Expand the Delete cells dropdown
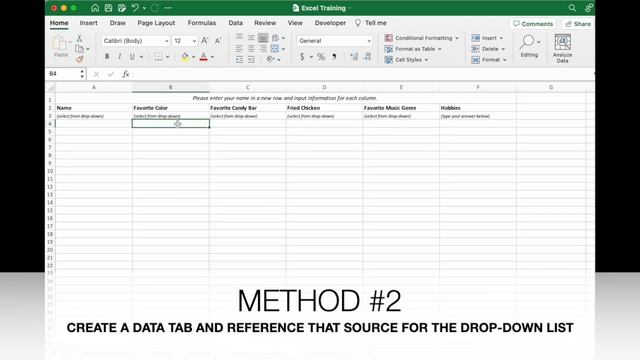640x360 pixels. point(489,49)
